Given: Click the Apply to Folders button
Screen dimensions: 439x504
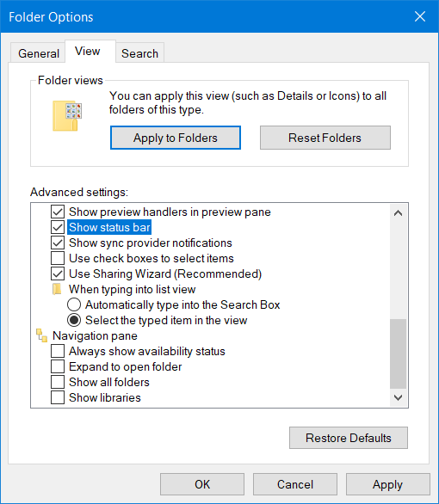Looking at the screenshot, I should pos(176,138).
